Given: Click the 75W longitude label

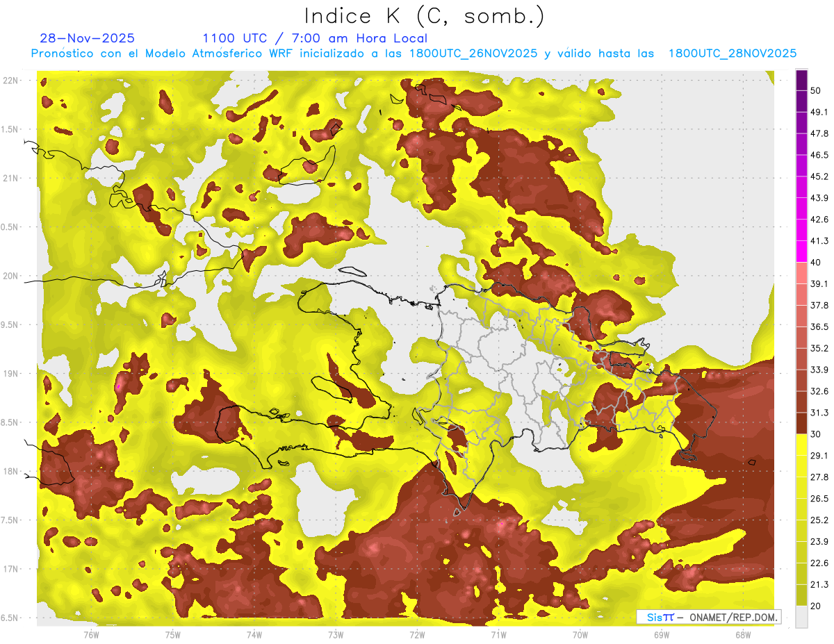Looking at the screenshot, I should click(173, 634).
